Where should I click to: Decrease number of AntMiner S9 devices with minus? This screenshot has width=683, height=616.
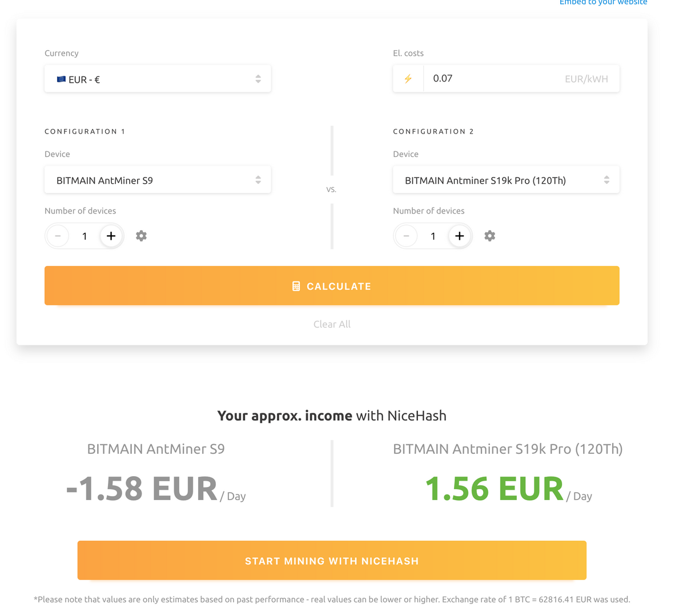pos(58,236)
